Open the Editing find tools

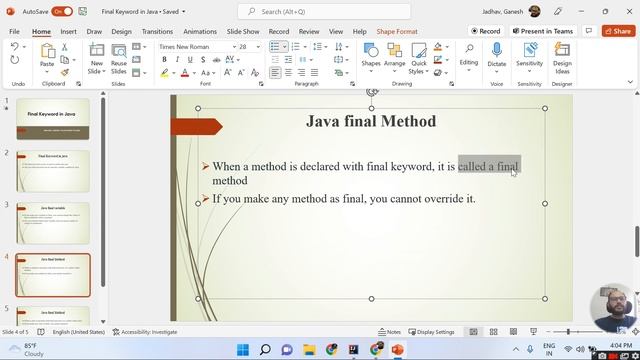point(469,58)
